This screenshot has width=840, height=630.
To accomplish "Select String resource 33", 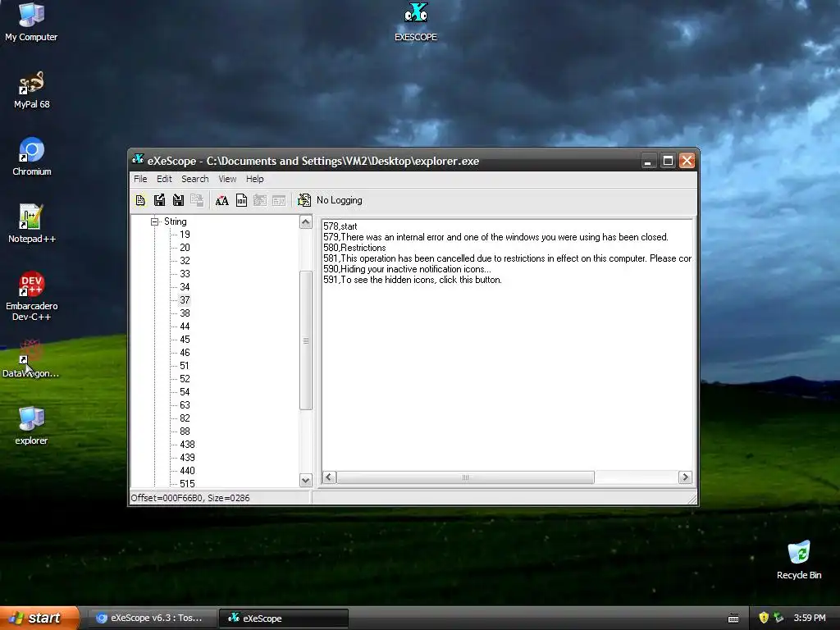I will (x=185, y=274).
